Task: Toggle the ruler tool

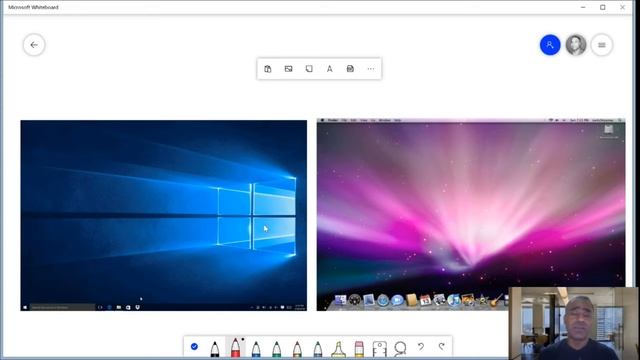Action: coord(380,349)
